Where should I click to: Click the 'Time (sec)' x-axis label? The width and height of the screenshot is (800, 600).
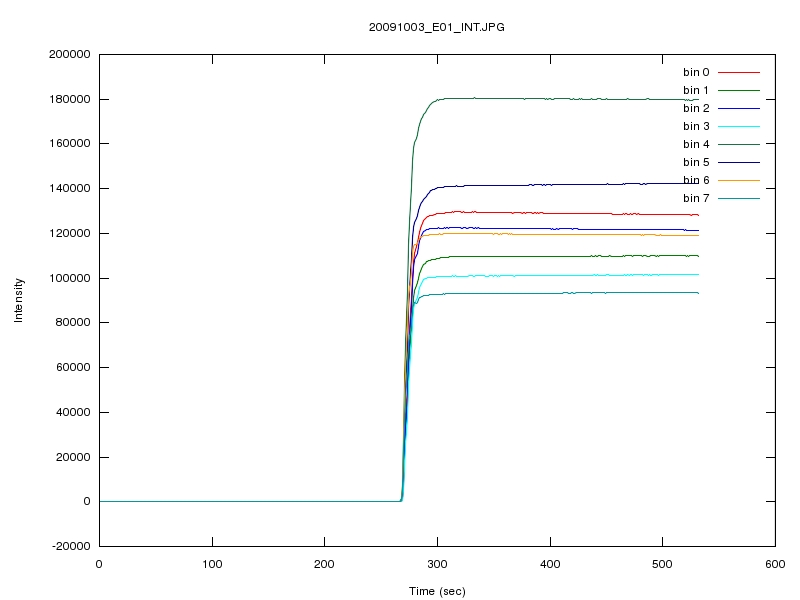[x=437, y=591]
